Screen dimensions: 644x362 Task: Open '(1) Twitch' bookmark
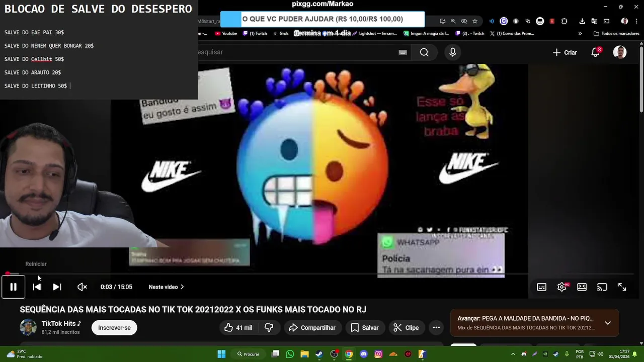255,34
